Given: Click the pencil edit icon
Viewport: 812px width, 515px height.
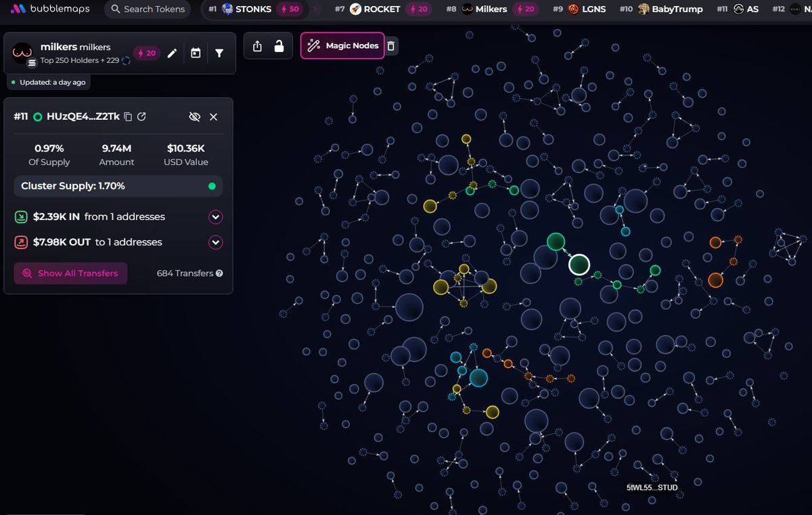Looking at the screenshot, I should click(172, 53).
